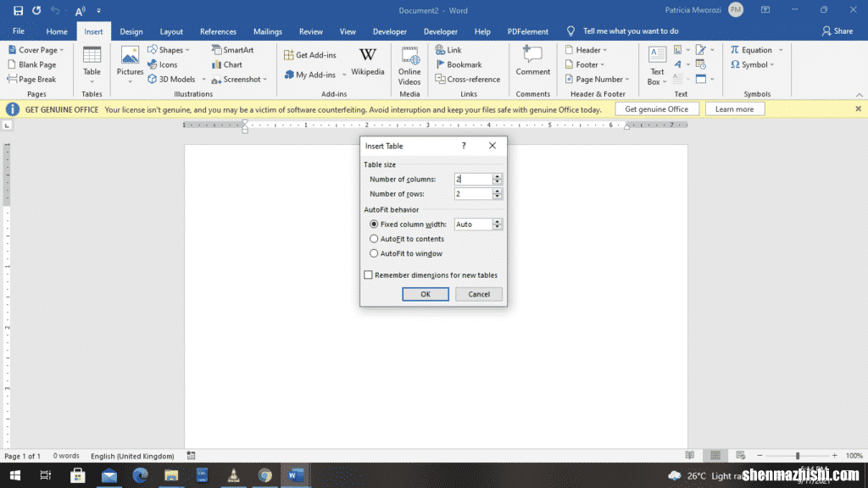Screen dimensions: 868x488
Task: Insert a Text Box
Action: (657, 65)
